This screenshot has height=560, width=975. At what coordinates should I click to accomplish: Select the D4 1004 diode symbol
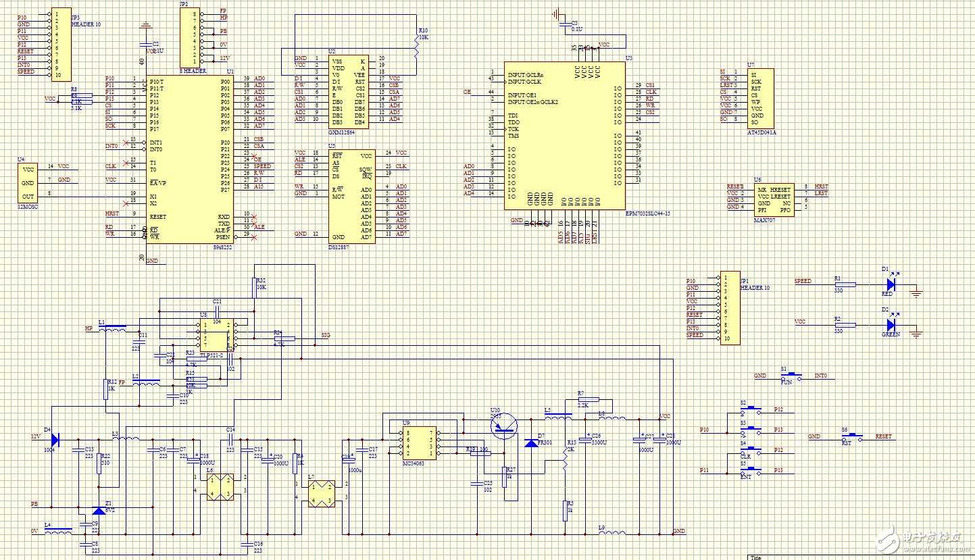coord(55,440)
